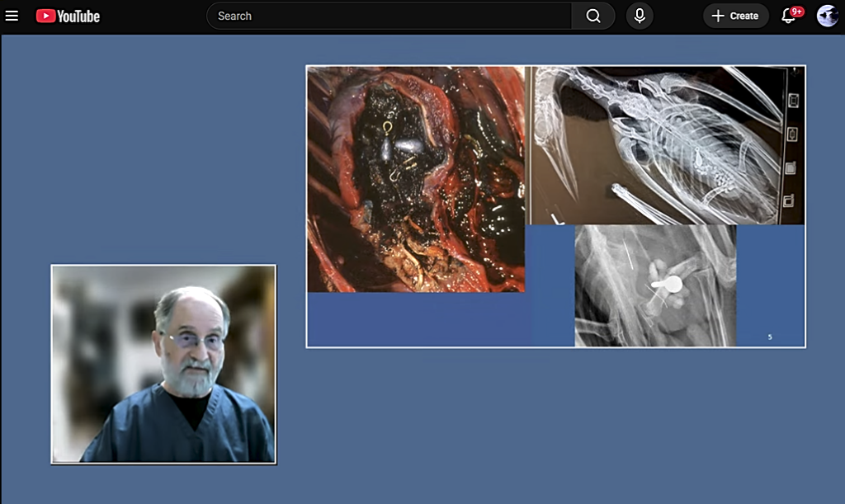845x504 pixels.
Task: Click the slide number 5 label
Action: click(x=770, y=337)
